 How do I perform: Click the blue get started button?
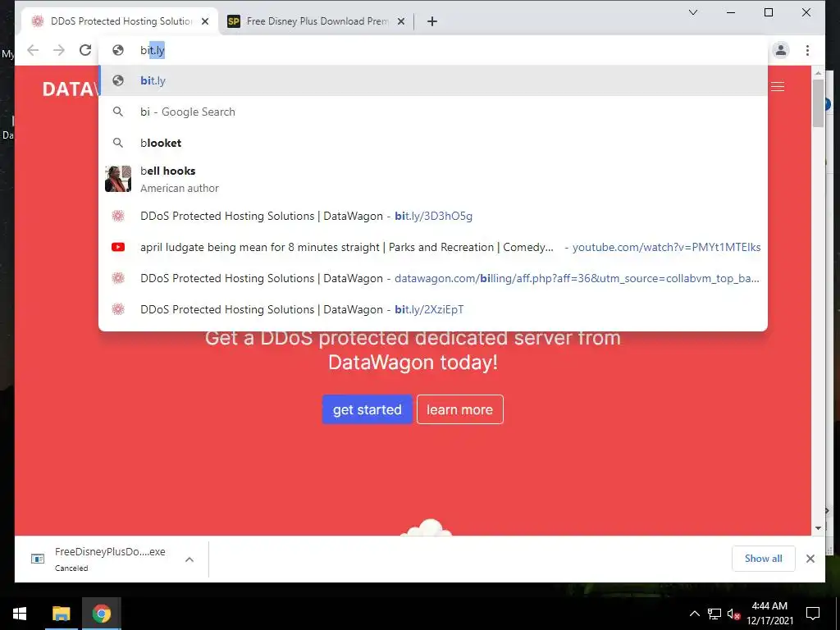(x=367, y=409)
